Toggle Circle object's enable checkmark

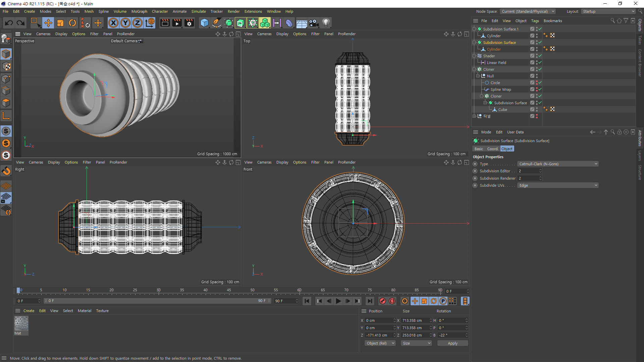click(540, 82)
